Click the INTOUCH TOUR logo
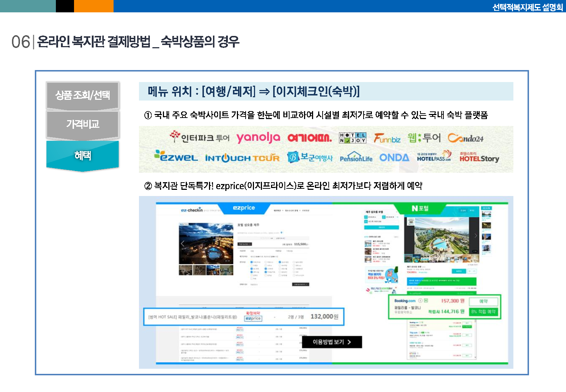Image resolution: width=566 pixels, height=392 pixels. click(x=242, y=158)
